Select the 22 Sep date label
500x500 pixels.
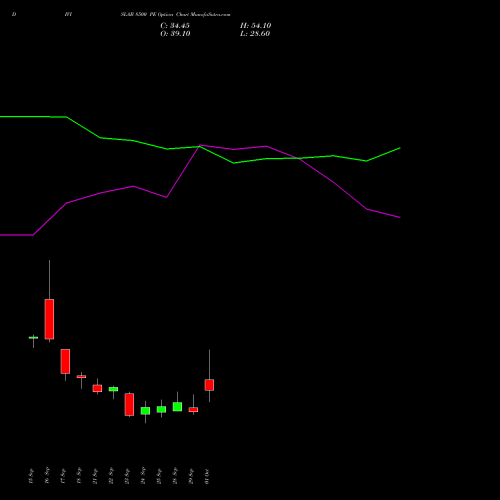tap(111, 476)
